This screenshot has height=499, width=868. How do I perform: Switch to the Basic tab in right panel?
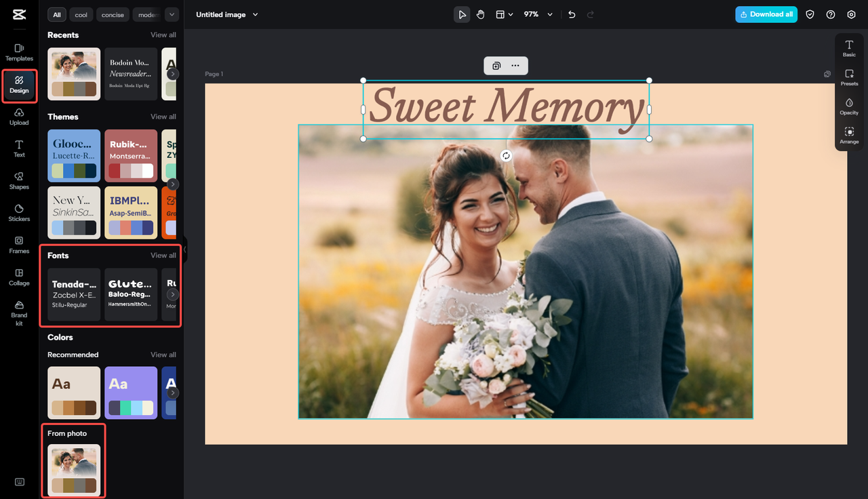(848, 48)
